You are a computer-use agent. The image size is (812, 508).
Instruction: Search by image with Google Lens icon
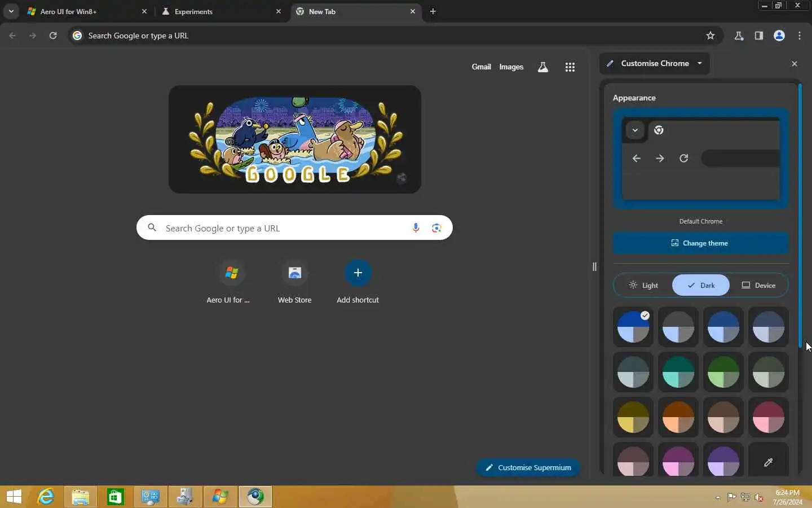436,228
